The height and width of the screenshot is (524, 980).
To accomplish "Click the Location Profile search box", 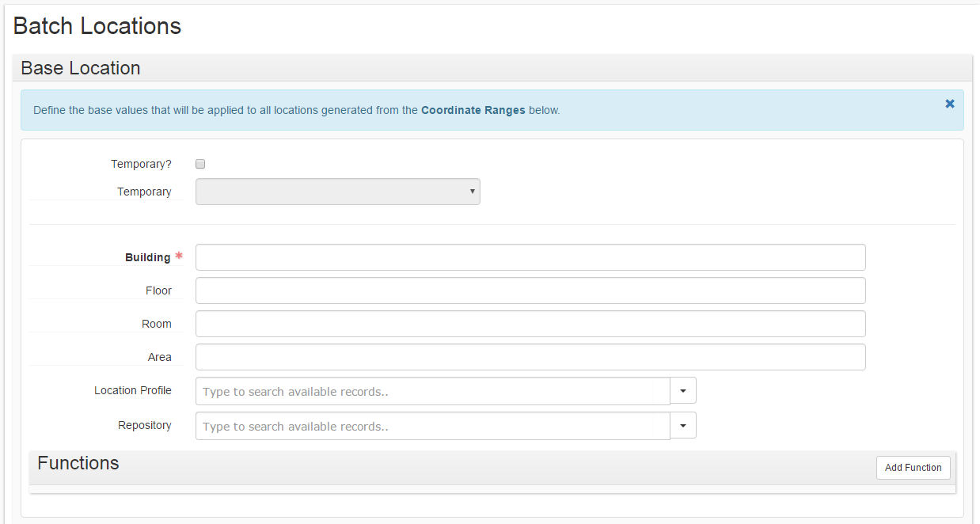I will pos(433,391).
